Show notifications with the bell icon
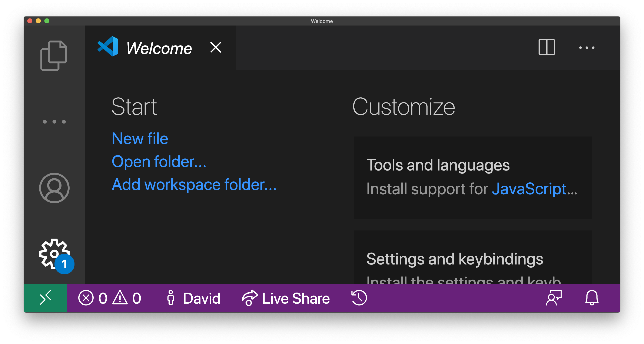Image resolution: width=644 pixels, height=344 pixels. pos(592,298)
